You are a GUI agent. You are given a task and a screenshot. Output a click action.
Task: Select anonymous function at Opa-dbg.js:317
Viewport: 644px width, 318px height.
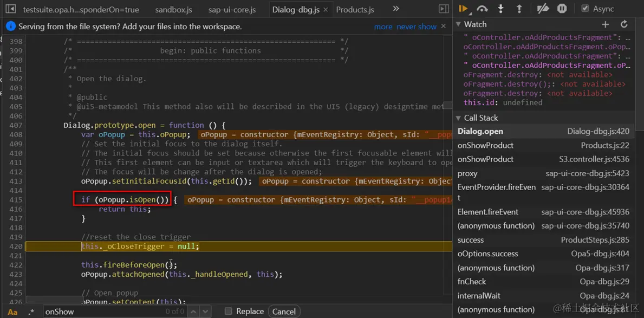click(x=543, y=268)
